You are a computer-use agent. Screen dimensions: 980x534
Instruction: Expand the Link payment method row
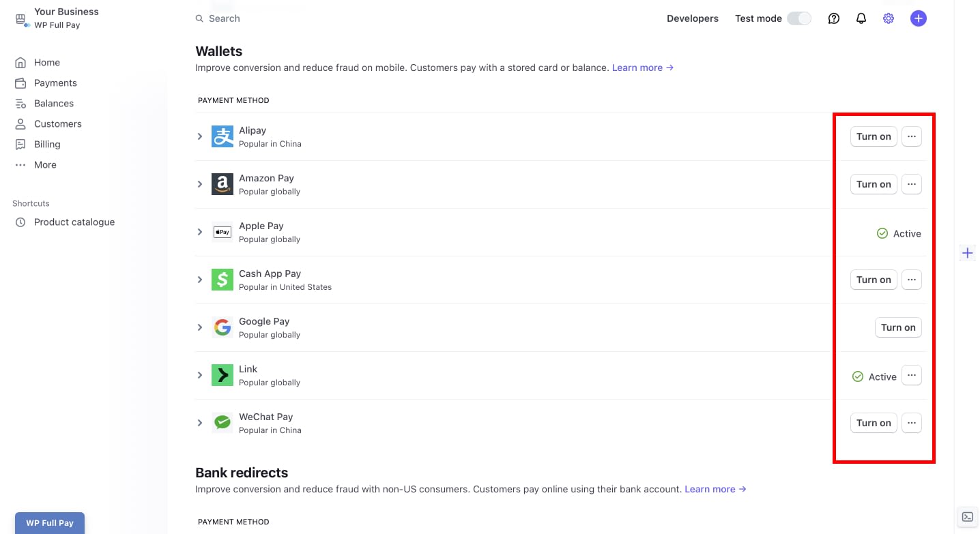200,375
